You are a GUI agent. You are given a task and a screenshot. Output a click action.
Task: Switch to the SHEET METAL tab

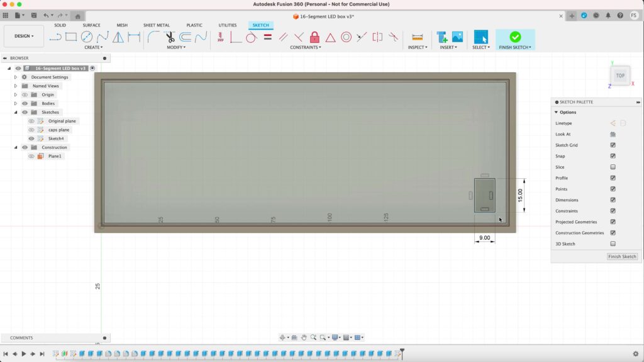157,25
